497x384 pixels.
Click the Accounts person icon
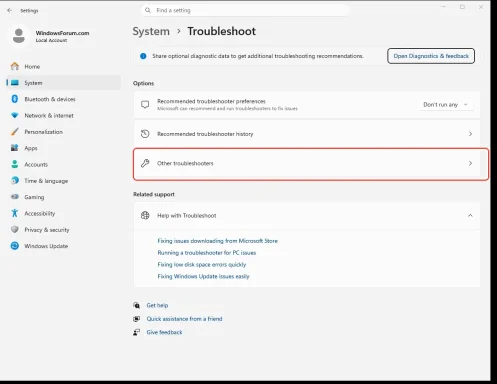point(15,164)
